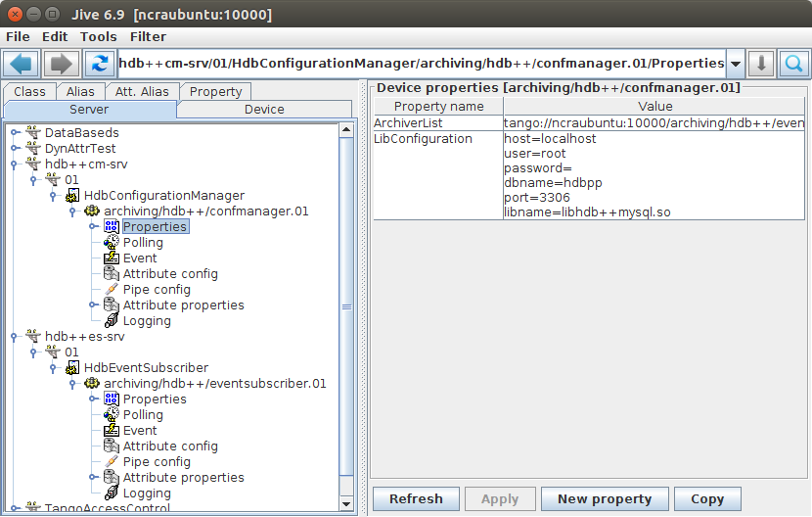The height and width of the screenshot is (517, 812).
Task: Click the Polling clock icon under eventsubscriber.01
Action: tap(112, 414)
